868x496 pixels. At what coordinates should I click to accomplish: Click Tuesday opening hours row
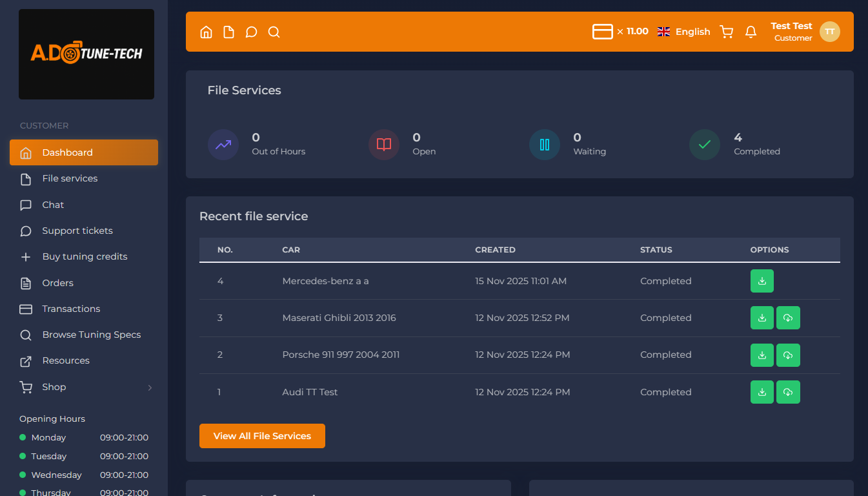[84, 457]
